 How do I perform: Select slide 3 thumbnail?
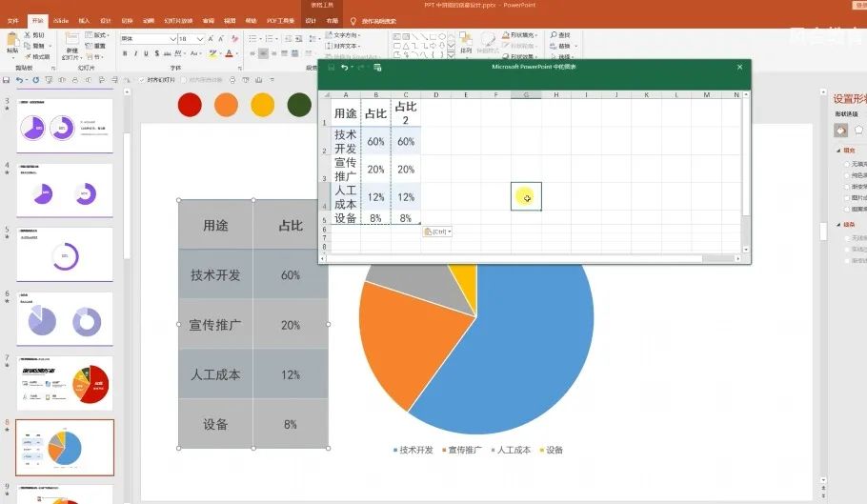tap(65, 126)
